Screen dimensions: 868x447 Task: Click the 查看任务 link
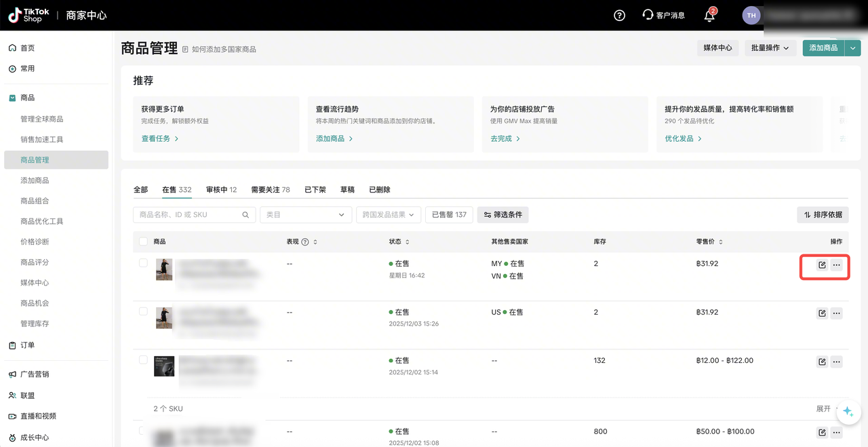160,138
